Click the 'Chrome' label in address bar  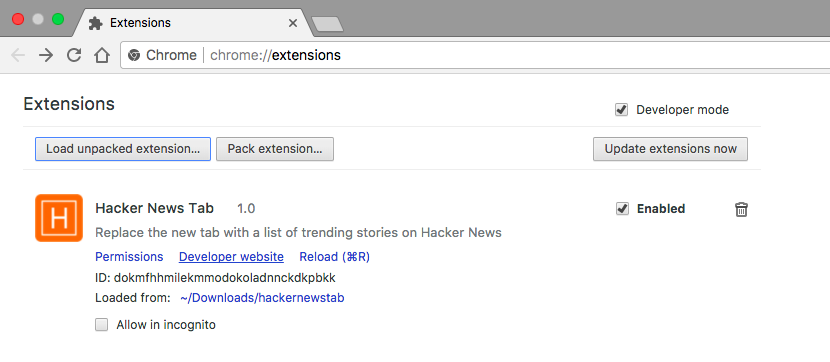171,55
